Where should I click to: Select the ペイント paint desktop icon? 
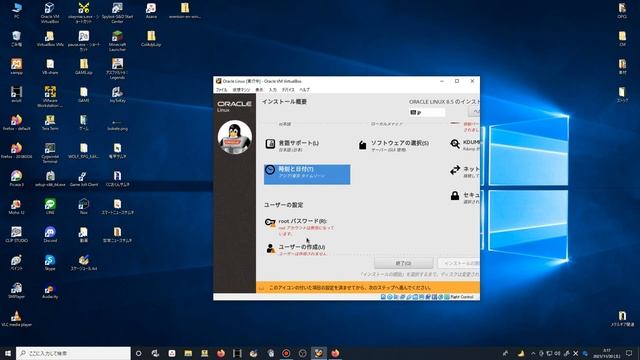16,262
